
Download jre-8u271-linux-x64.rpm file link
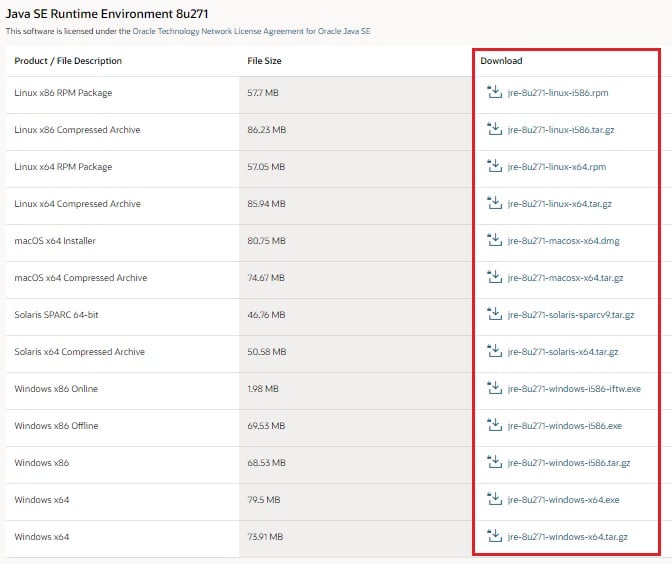click(x=557, y=167)
